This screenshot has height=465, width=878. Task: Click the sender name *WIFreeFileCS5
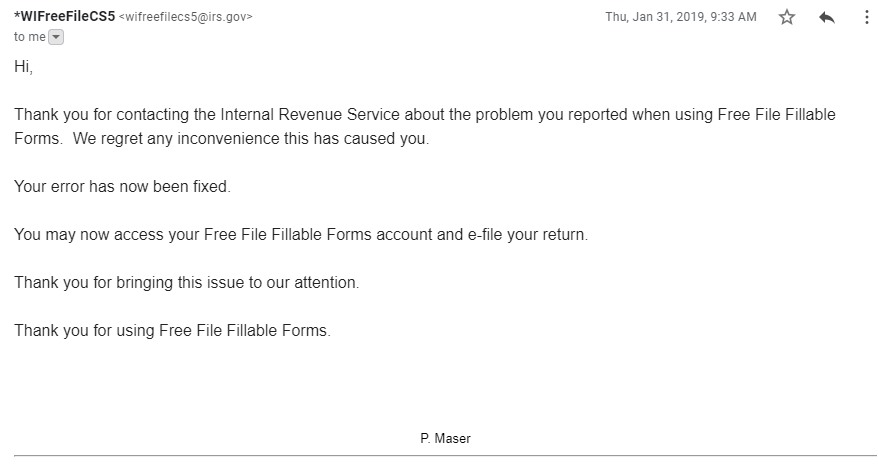(64, 16)
